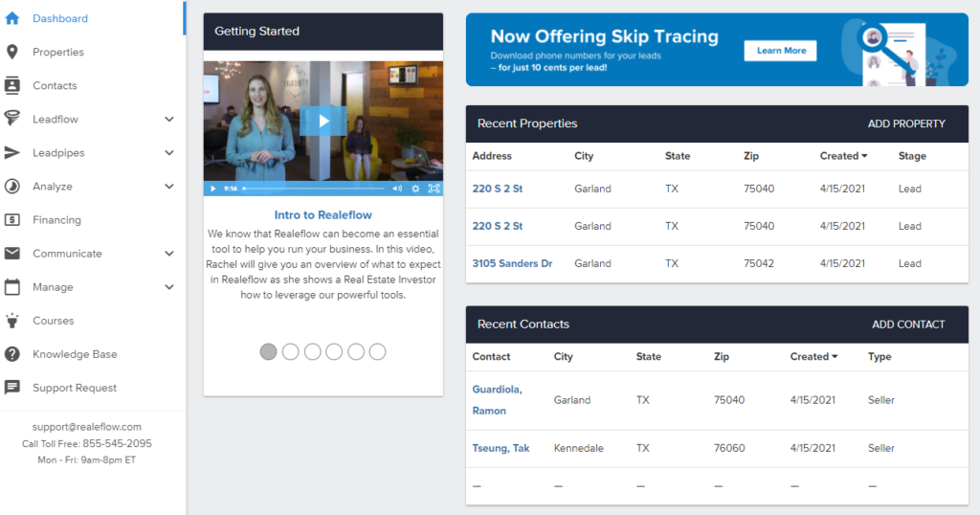Click toll free number 855-545-2095

click(117, 444)
